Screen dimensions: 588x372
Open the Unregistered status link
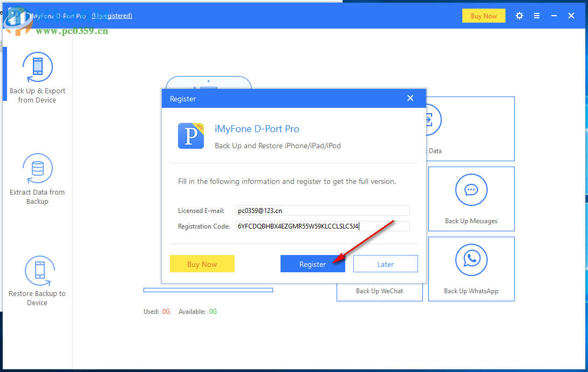112,16
